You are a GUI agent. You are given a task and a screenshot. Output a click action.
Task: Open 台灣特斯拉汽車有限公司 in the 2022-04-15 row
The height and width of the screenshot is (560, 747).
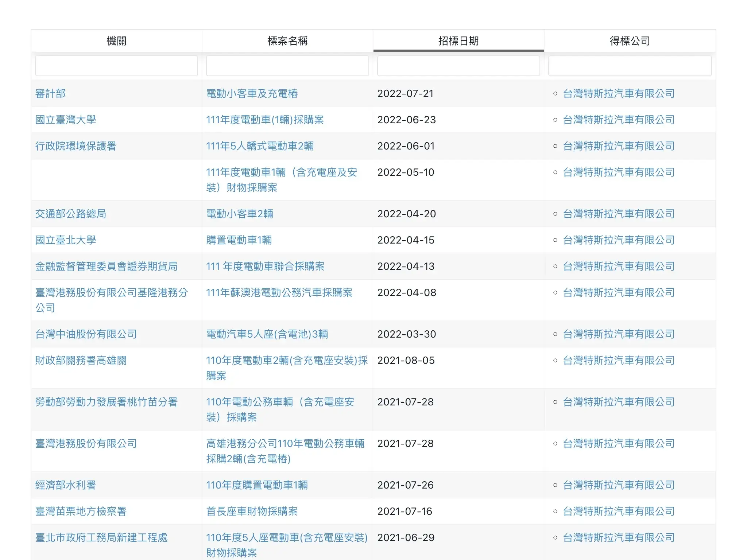pos(619,240)
